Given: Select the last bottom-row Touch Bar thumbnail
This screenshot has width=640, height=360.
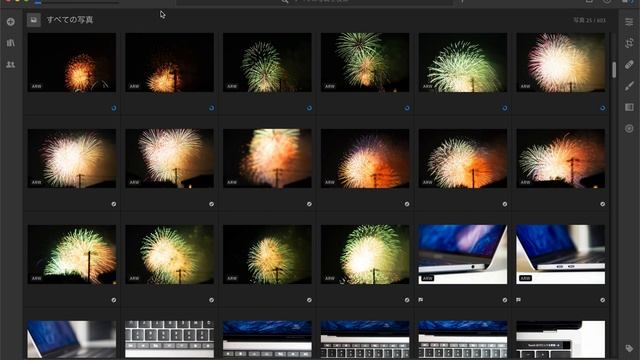Looking at the screenshot, I should click(561, 340).
